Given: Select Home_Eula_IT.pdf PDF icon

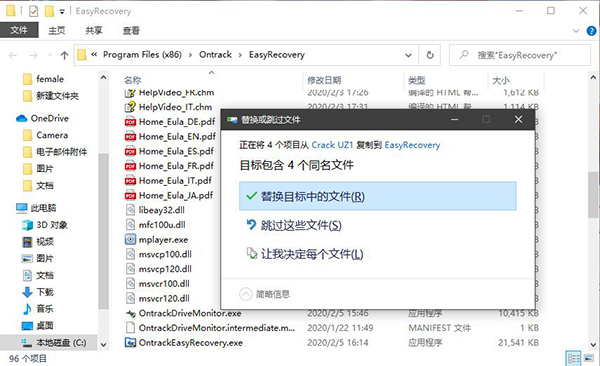Looking at the screenshot, I should pyautogui.click(x=130, y=181).
